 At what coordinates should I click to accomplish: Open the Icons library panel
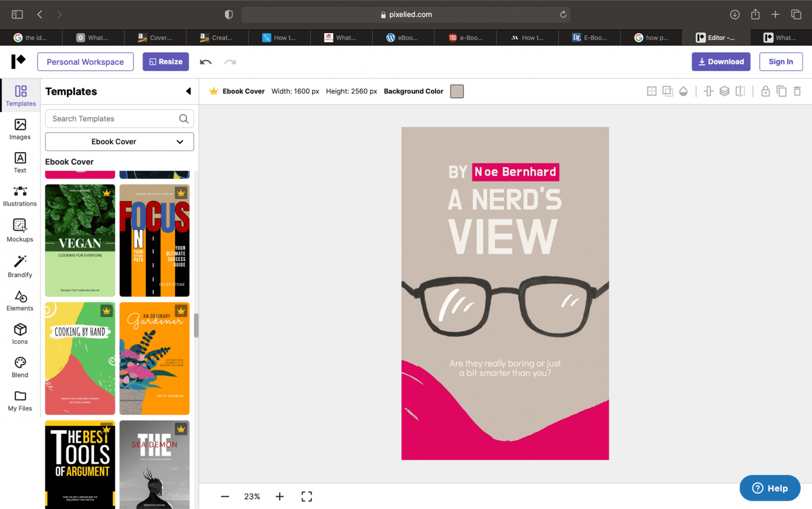tap(20, 333)
